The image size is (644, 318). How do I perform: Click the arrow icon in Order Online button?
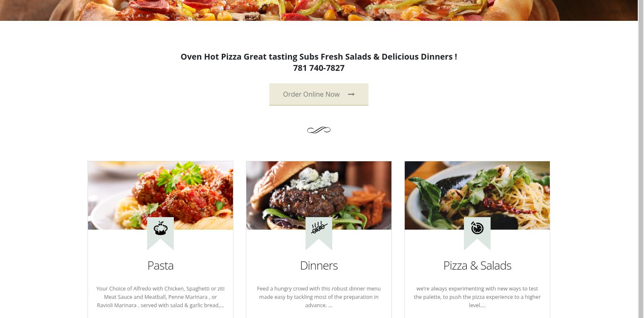point(351,94)
